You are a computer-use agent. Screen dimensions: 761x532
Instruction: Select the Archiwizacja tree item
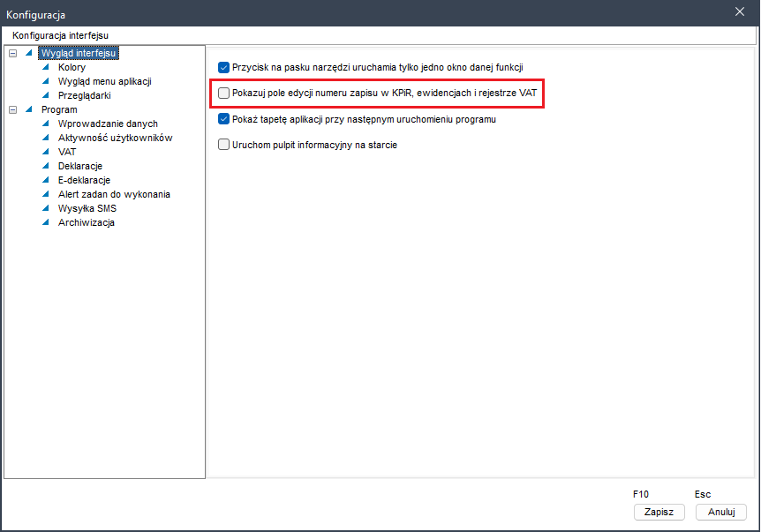(x=87, y=222)
